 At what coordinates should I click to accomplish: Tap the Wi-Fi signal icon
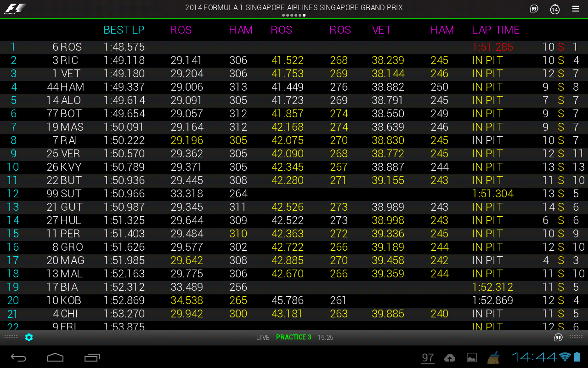(x=565, y=357)
